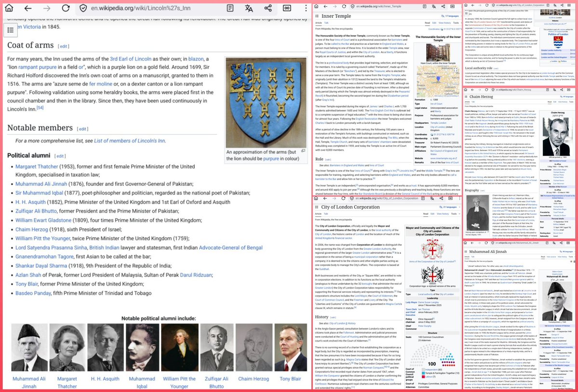Image resolution: width=578 pixels, height=392 pixels.
Task: Go home in the Inner Temple window
Action: tap(316, 7)
